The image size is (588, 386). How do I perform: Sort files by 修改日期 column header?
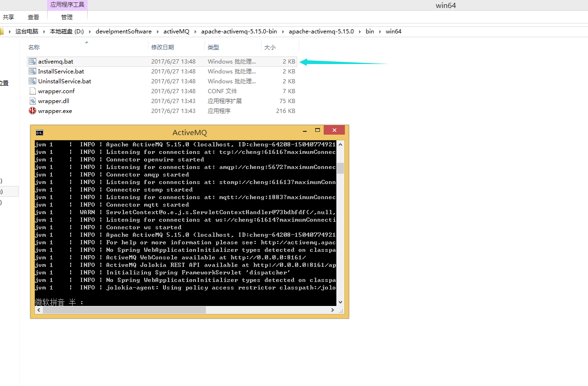pos(163,47)
